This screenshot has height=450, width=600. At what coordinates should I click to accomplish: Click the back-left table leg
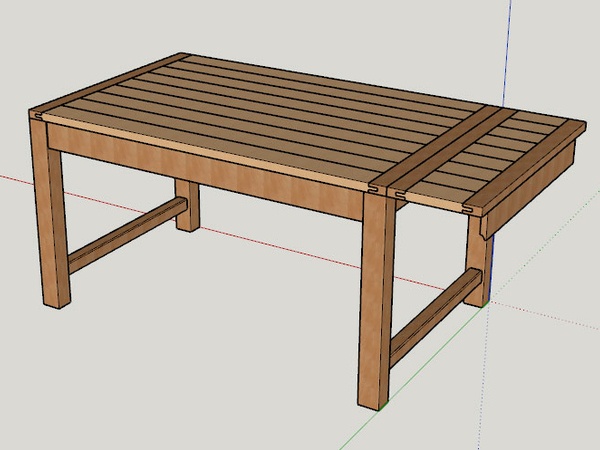coord(188,205)
